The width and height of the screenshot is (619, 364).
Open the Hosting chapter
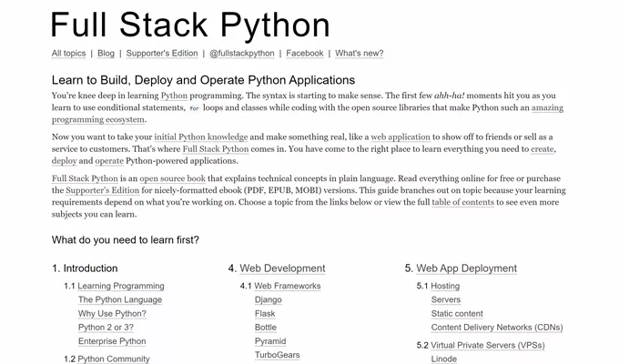[445, 286]
